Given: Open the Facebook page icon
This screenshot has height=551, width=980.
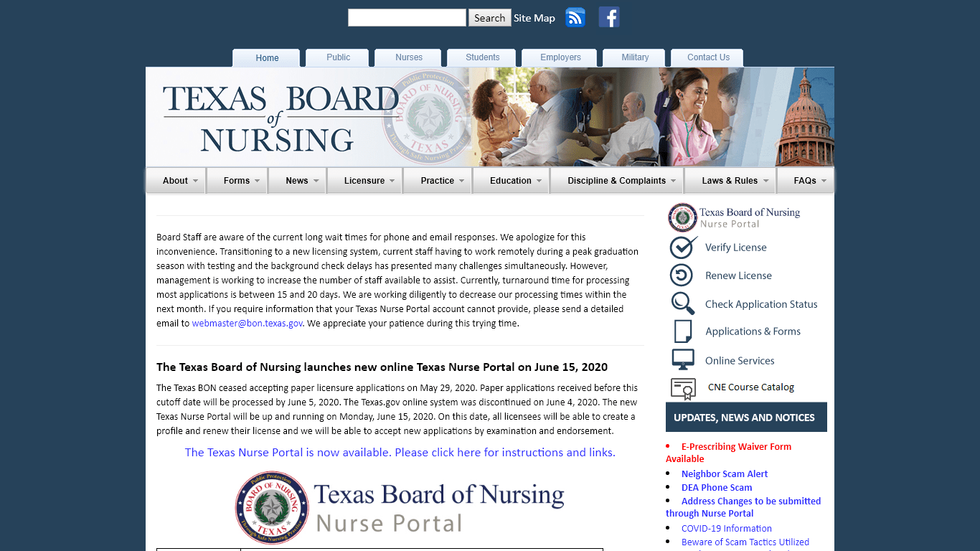Looking at the screenshot, I should pos(609,17).
